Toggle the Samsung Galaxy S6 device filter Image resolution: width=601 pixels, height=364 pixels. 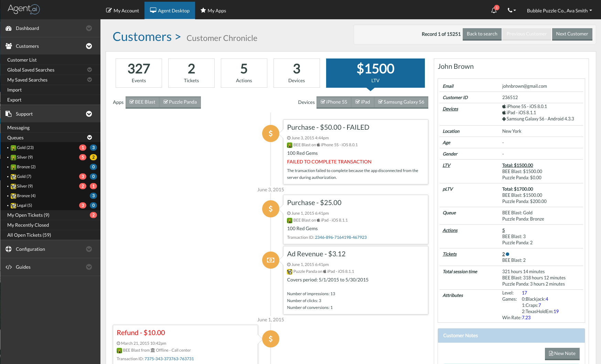(x=401, y=102)
